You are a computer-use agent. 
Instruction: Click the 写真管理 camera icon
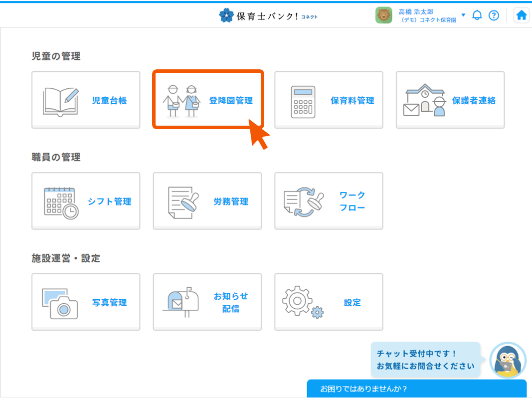[x=85, y=302]
